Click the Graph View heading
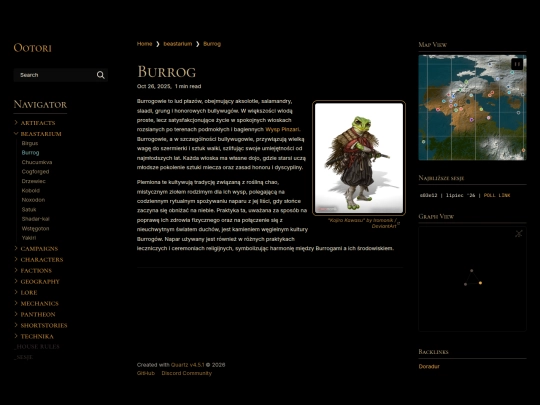 [436, 217]
